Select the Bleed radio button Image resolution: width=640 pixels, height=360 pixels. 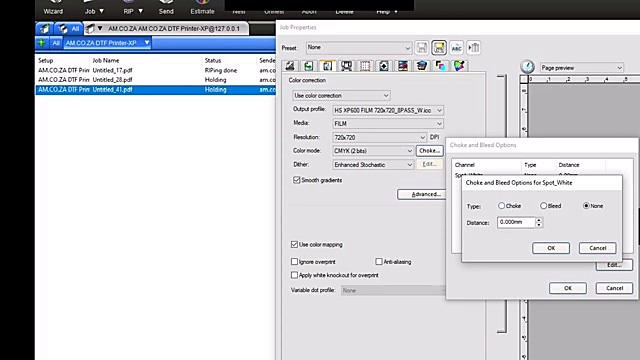[543, 206]
